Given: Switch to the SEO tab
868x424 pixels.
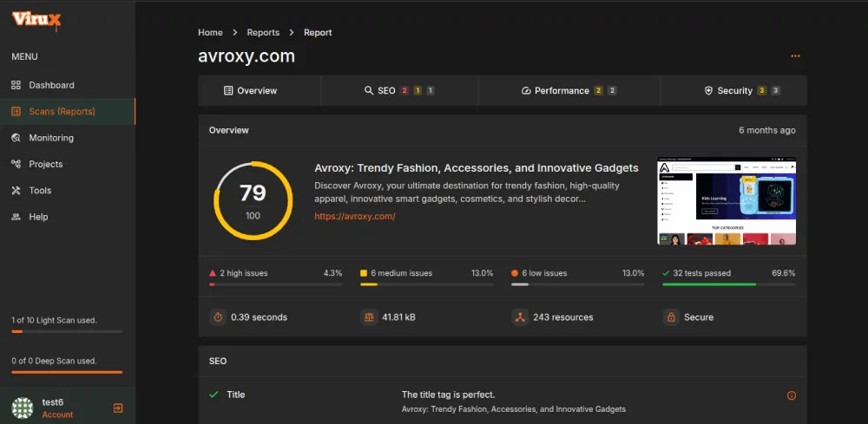Looking at the screenshot, I should (399, 91).
